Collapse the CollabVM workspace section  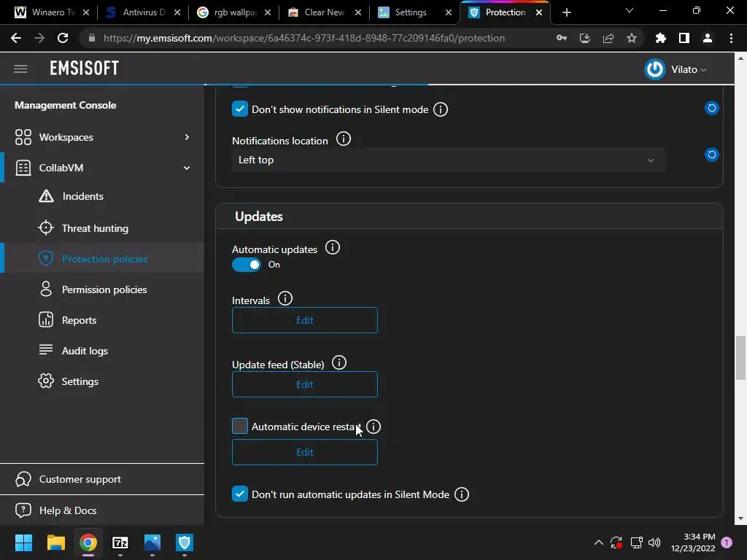point(187,168)
